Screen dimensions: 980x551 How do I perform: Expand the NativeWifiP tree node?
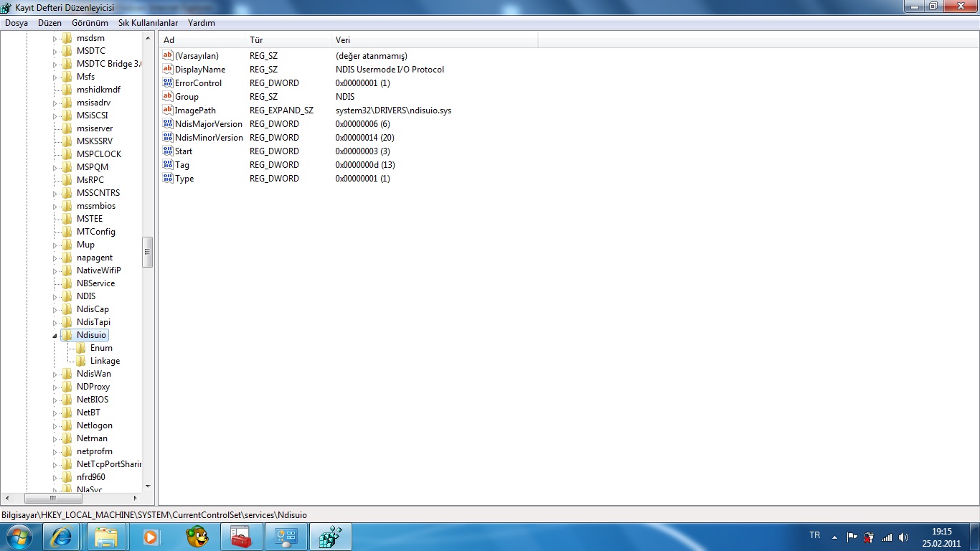(x=55, y=270)
